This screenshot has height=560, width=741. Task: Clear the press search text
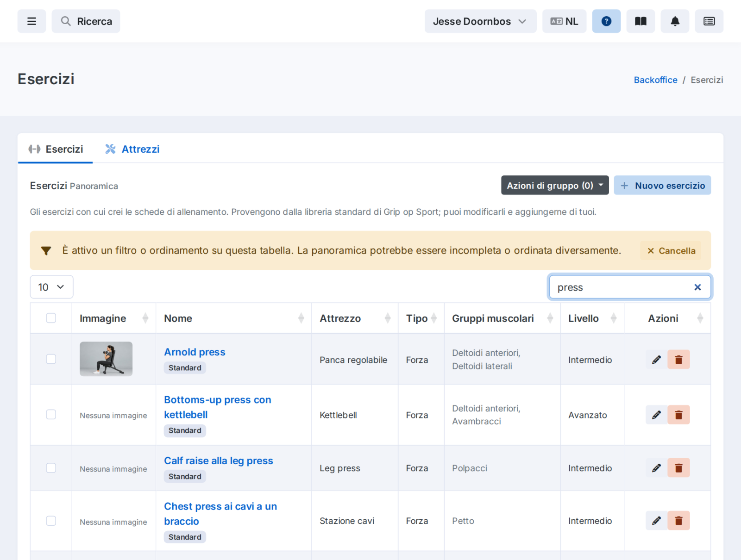(x=697, y=287)
